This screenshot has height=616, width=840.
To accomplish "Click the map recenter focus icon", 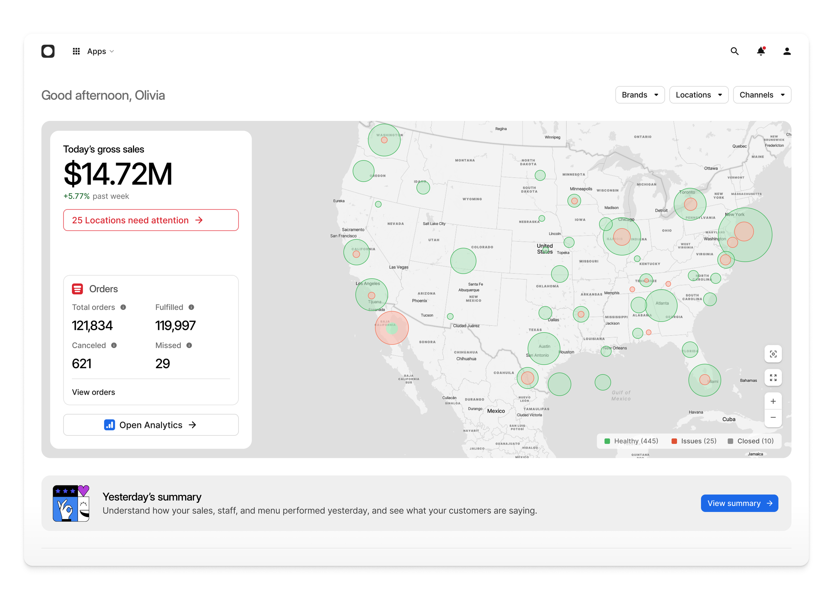I will coord(773,354).
